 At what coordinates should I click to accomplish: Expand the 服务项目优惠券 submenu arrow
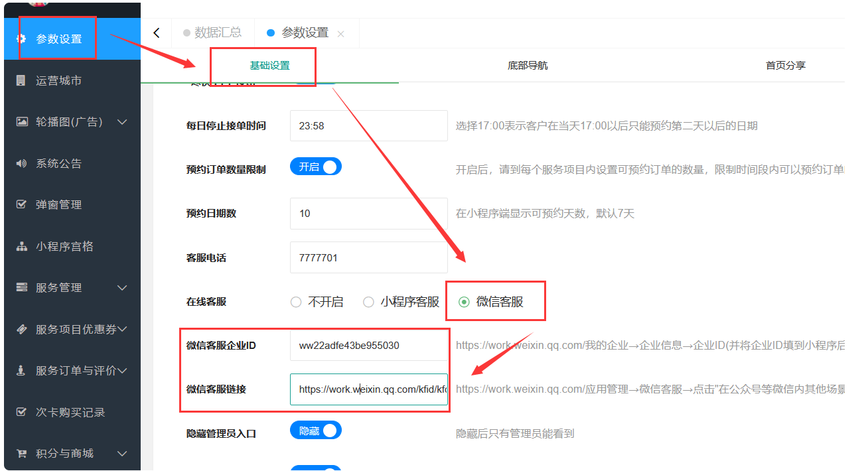tap(122, 329)
